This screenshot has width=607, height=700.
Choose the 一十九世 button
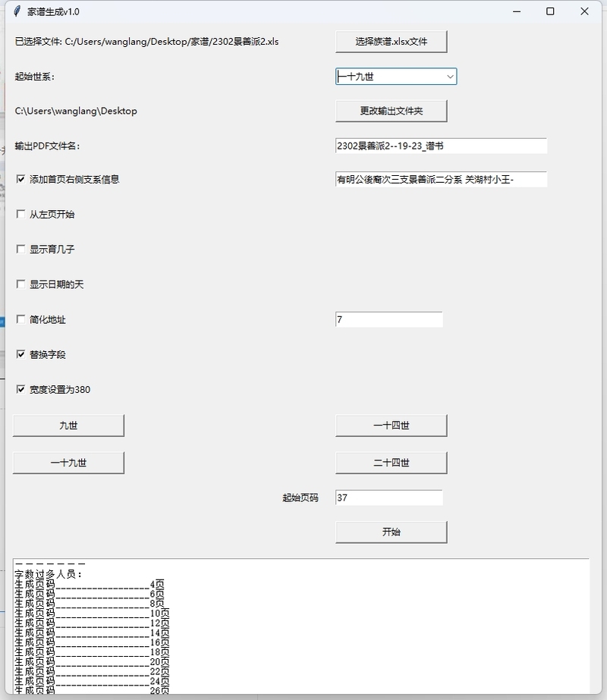point(69,463)
